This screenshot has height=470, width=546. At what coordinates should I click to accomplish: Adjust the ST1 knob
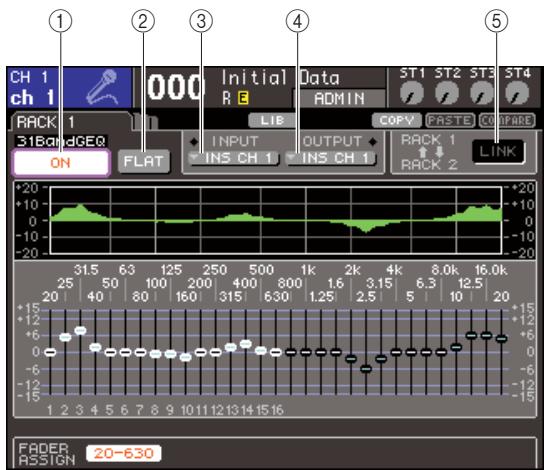[412, 94]
